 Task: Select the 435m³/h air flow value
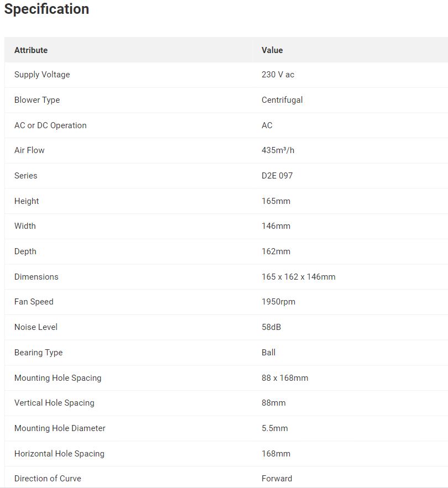click(278, 150)
